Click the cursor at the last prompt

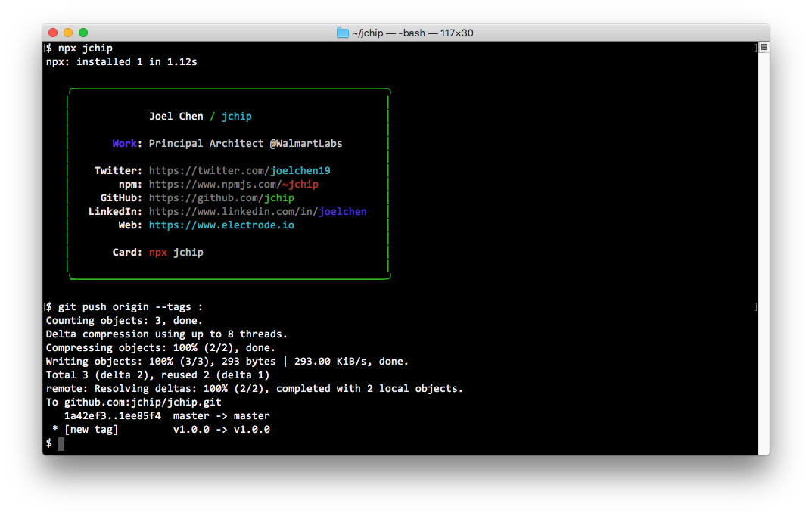(x=61, y=443)
